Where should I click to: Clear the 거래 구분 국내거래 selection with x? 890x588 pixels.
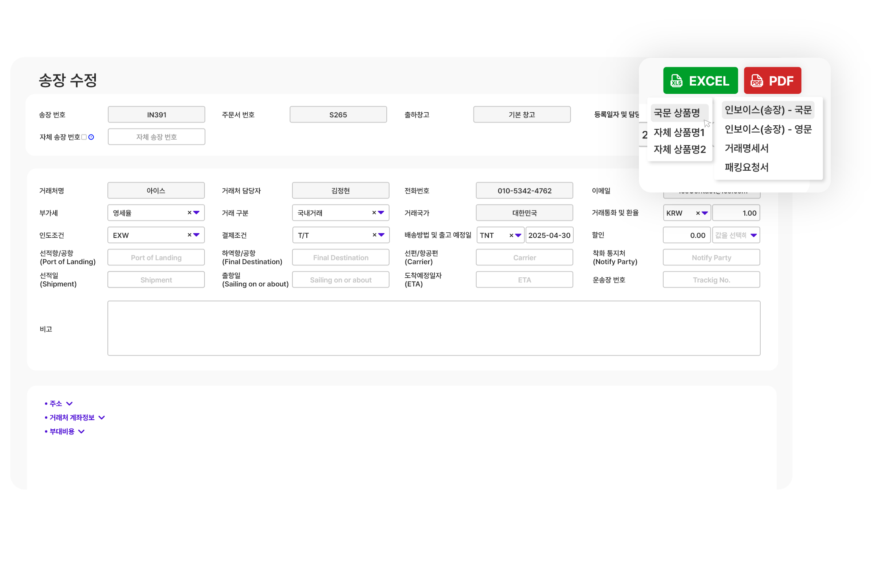[374, 212]
